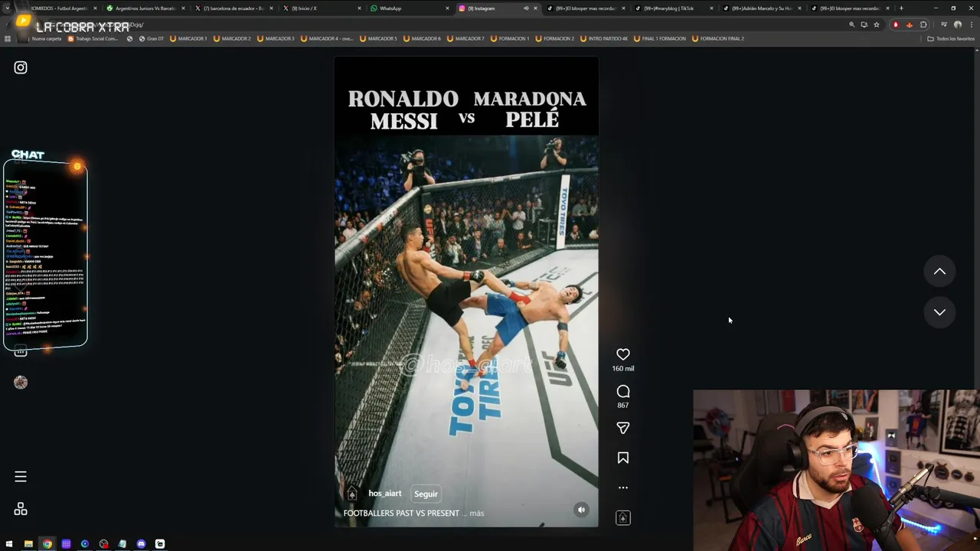
Task: Open Instagram messages icon below the chat overlay
Action: coord(21,351)
